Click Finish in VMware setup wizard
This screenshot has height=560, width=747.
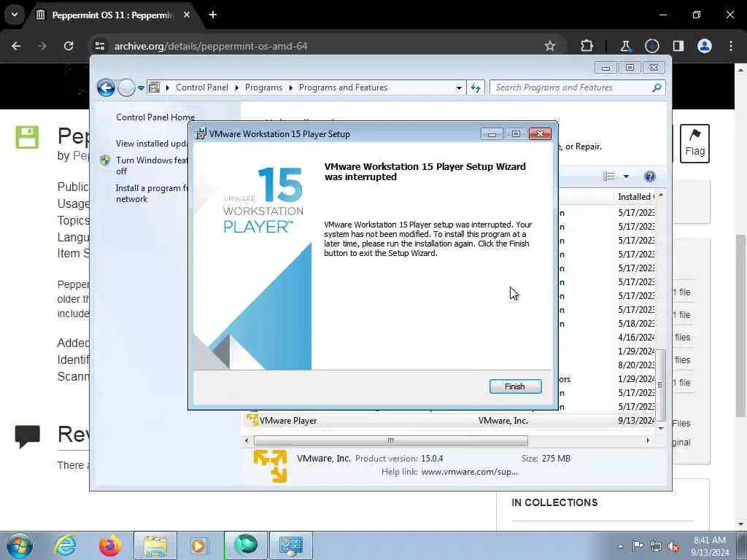[515, 386]
